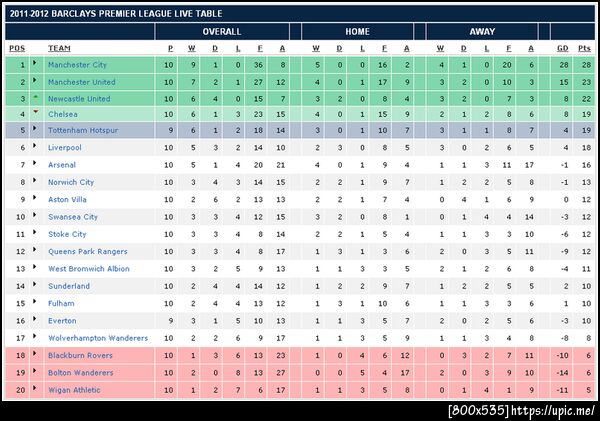
Task: Expand the Manchester United row arrow
Action: (x=37, y=82)
